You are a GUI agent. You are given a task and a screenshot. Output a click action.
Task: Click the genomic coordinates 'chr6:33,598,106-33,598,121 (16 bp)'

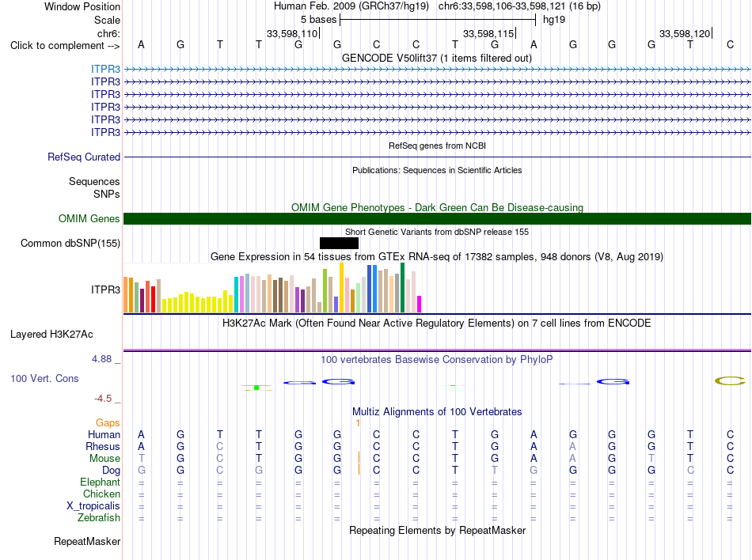(519, 6)
